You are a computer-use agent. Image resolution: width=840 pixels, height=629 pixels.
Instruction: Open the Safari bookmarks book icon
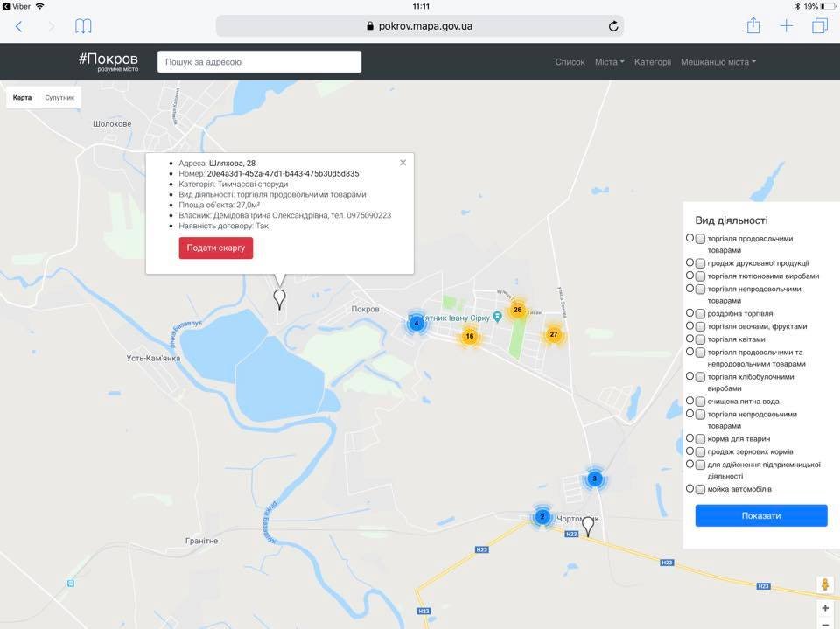(x=83, y=26)
